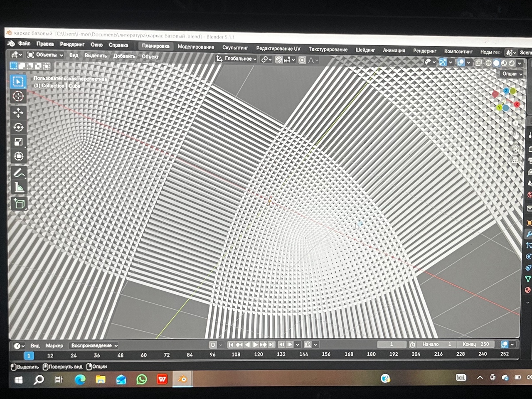The width and height of the screenshot is (532, 399).
Task: Open the pivot point dropdown
Action: 266,60
